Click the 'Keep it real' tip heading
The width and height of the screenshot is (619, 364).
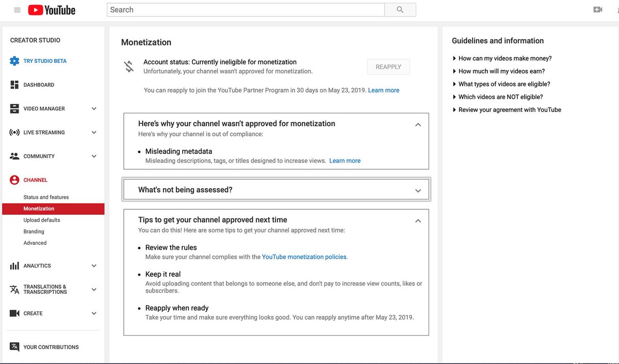click(163, 274)
